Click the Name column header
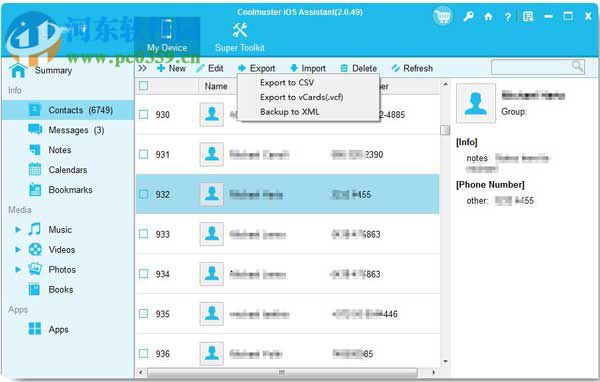Screen dimensions: 600x382 (216, 86)
